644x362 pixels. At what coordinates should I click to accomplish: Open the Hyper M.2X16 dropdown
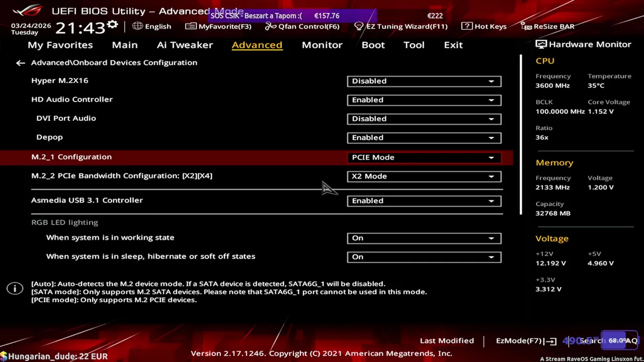pos(424,81)
